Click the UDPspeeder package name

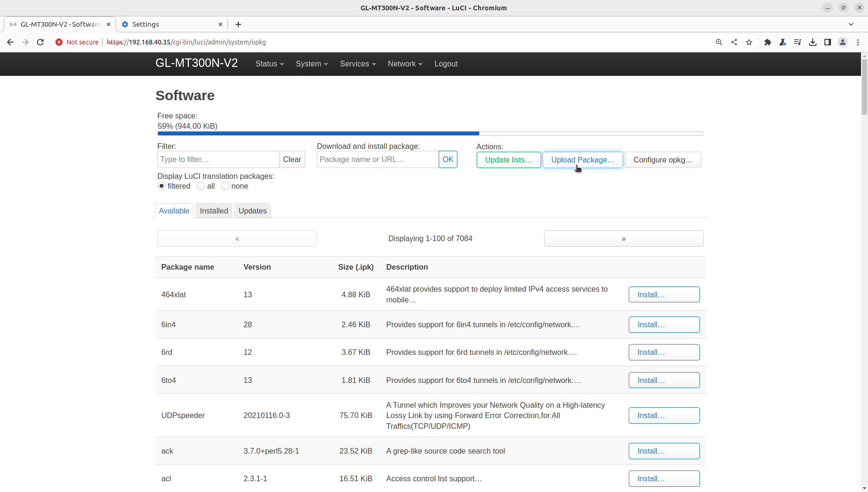pos(183,415)
